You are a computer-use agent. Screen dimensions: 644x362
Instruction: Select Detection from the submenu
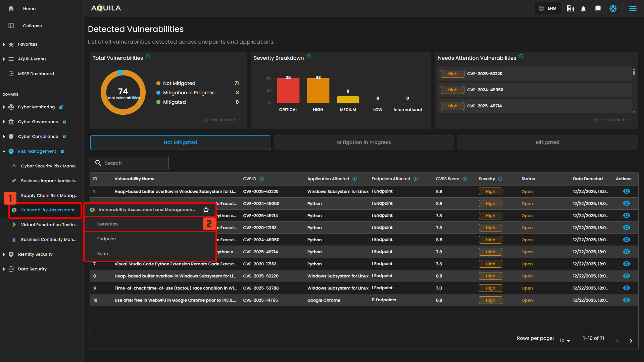pos(108,224)
